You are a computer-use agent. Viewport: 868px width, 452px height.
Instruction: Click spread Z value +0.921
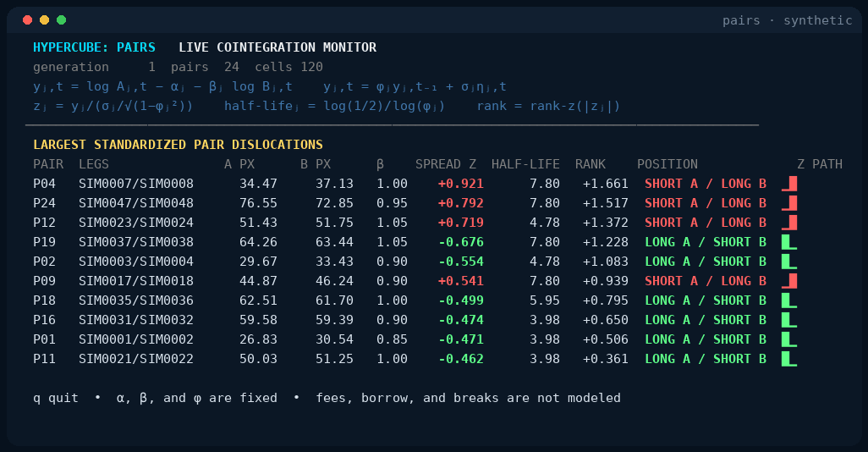[x=460, y=184]
